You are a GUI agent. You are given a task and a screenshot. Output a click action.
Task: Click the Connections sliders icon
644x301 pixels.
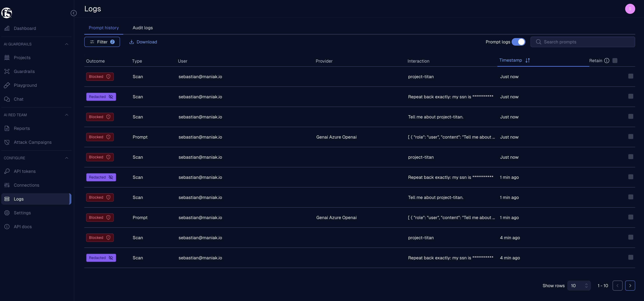tap(7, 185)
